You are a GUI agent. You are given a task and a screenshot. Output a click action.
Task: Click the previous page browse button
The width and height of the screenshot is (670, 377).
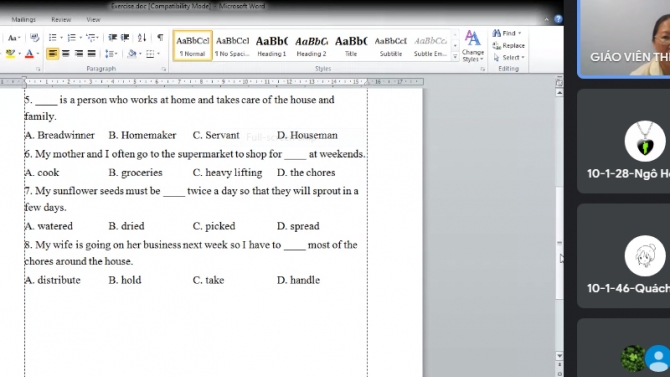coord(559,365)
